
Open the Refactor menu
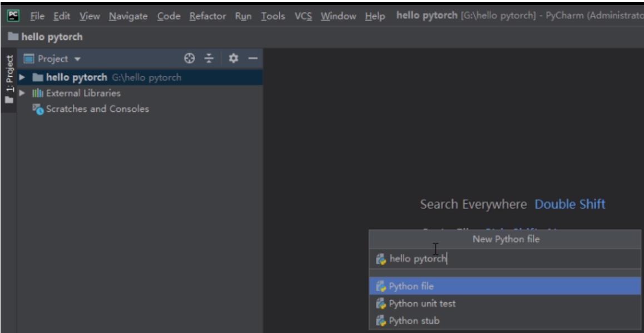coord(207,17)
